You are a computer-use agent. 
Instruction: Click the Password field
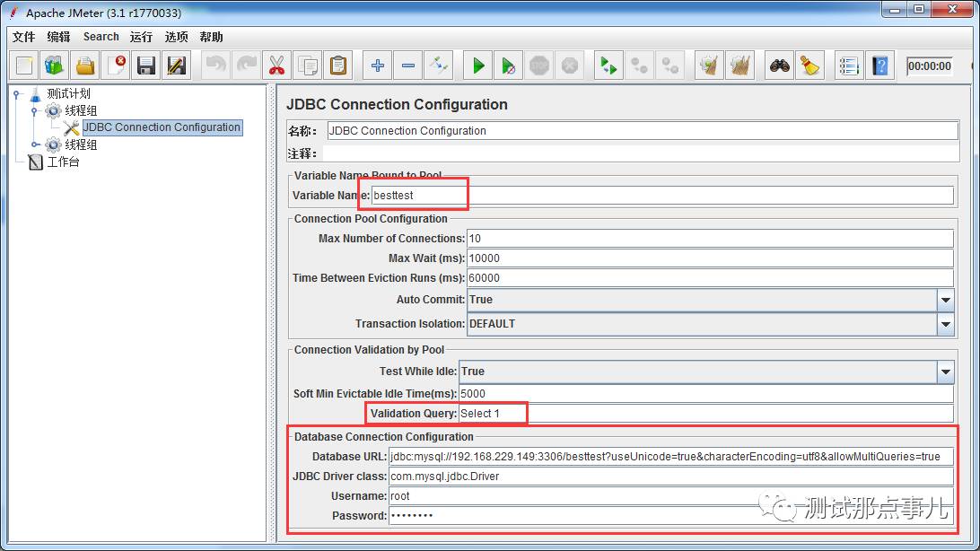[x=671, y=516]
